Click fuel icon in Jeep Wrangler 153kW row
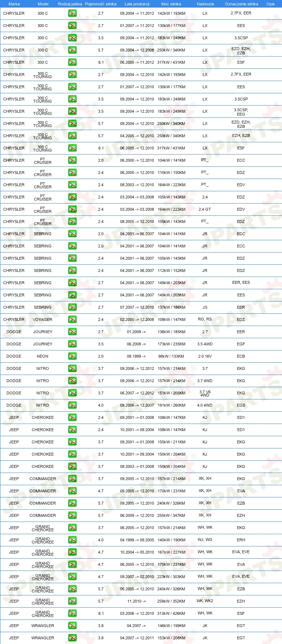 [x=72, y=638]
